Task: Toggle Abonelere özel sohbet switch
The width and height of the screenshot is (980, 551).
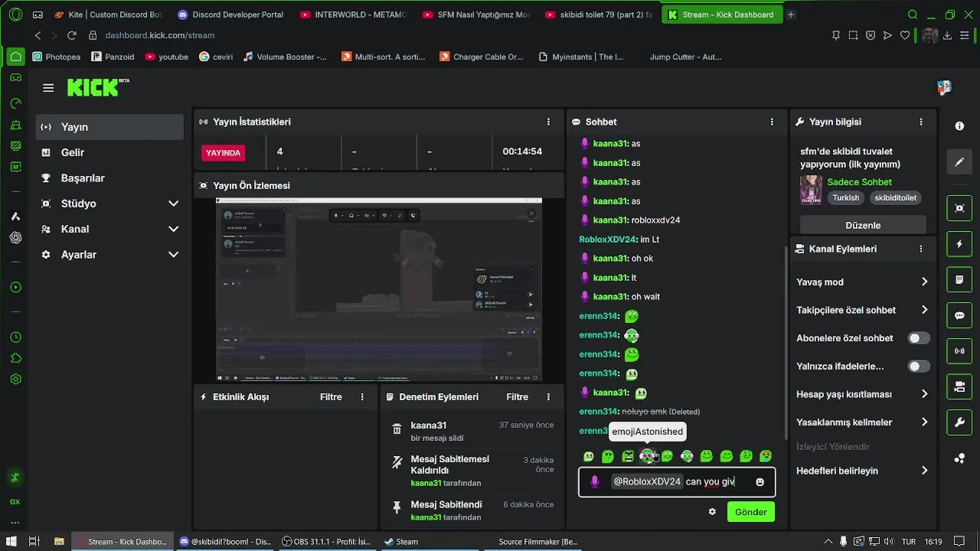Action: (x=919, y=338)
